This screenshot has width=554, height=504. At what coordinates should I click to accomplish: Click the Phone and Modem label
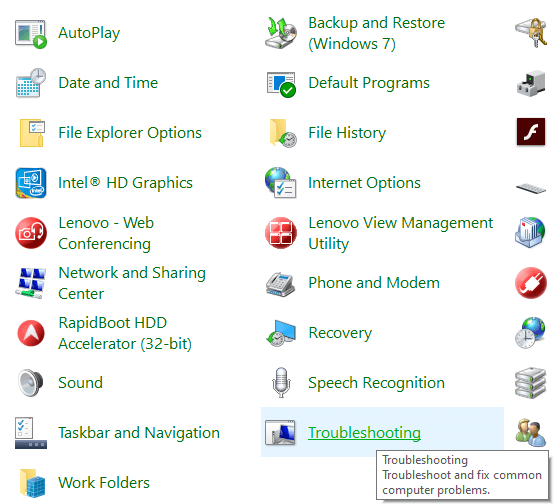click(x=374, y=283)
